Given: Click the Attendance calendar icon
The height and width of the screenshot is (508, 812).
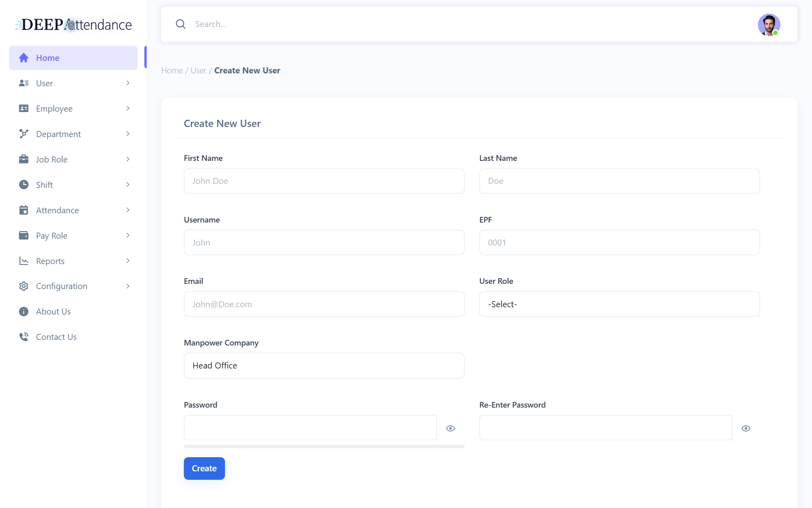Looking at the screenshot, I should pyautogui.click(x=24, y=210).
